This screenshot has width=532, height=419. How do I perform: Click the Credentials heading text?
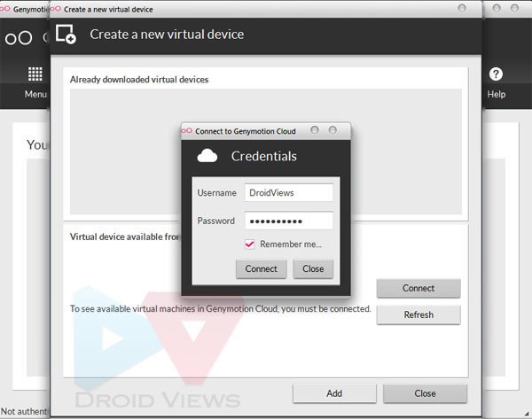(x=264, y=156)
